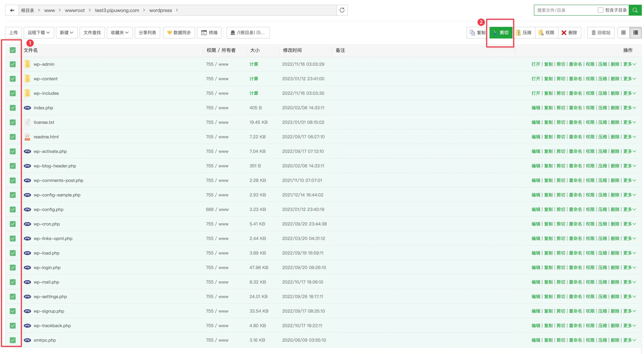Expand 更多 menu for xmlrpc.php

tap(629, 340)
